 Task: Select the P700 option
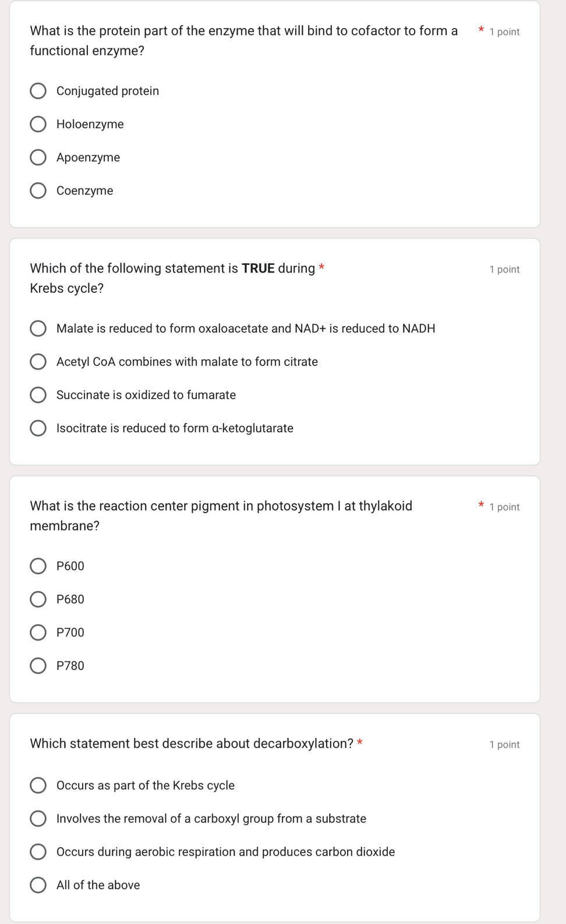38,632
